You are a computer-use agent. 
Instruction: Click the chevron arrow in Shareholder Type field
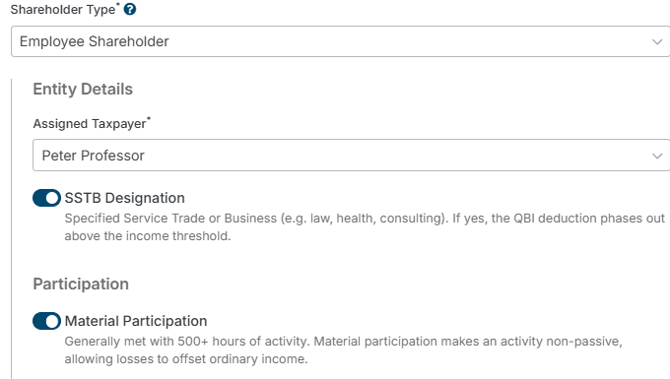pos(657,41)
